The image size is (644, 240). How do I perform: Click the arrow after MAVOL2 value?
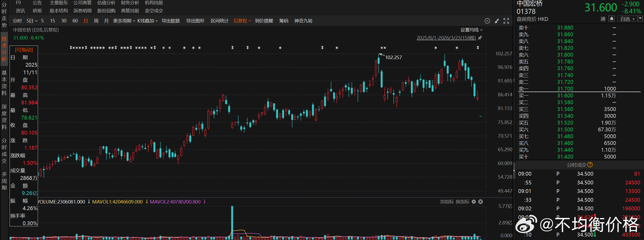pos(204,202)
